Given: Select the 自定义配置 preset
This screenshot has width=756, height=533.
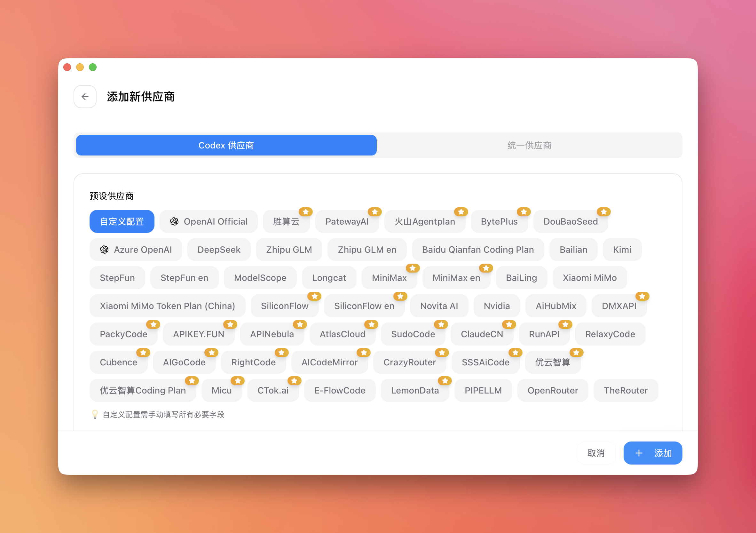Looking at the screenshot, I should (x=122, y=221).
